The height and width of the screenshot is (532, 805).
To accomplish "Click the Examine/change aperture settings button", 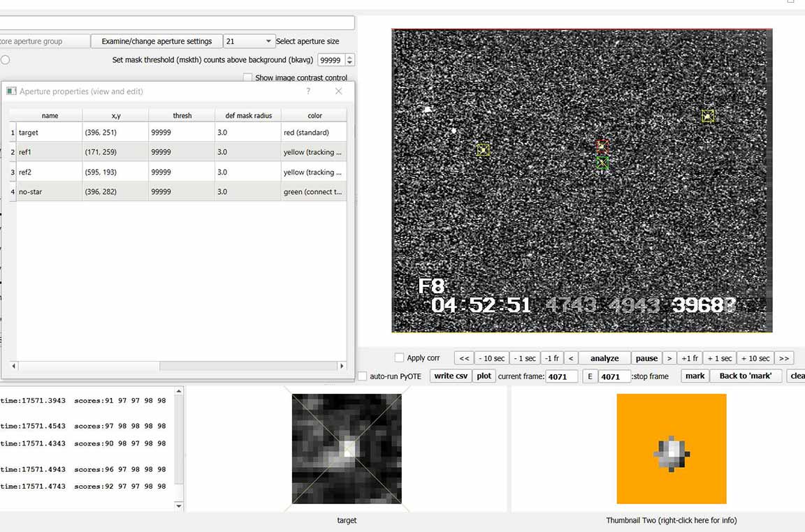I will (x=157, y=41).
